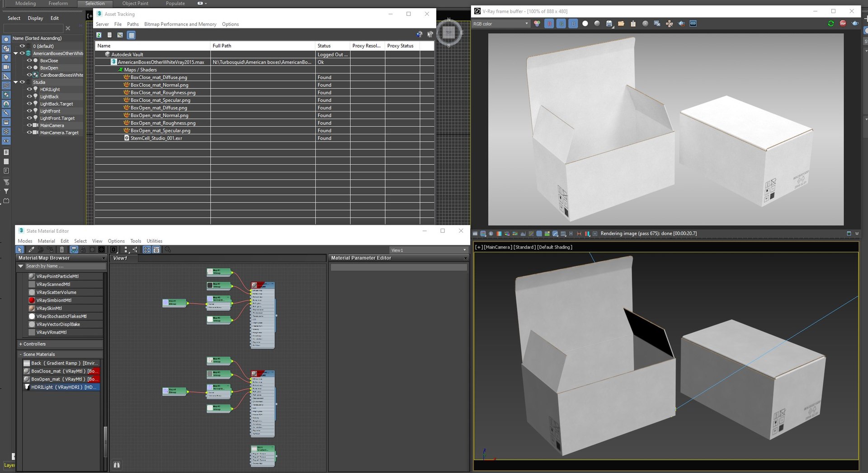Open Bitmap Performance and Memory menu
868x473 pixels.
coord(180,24)
